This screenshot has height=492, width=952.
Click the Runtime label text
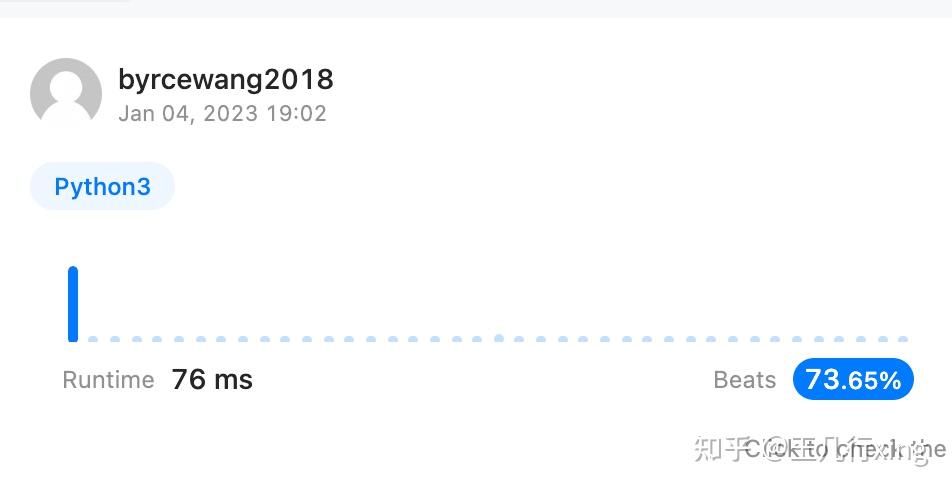[x=108, y=380]
